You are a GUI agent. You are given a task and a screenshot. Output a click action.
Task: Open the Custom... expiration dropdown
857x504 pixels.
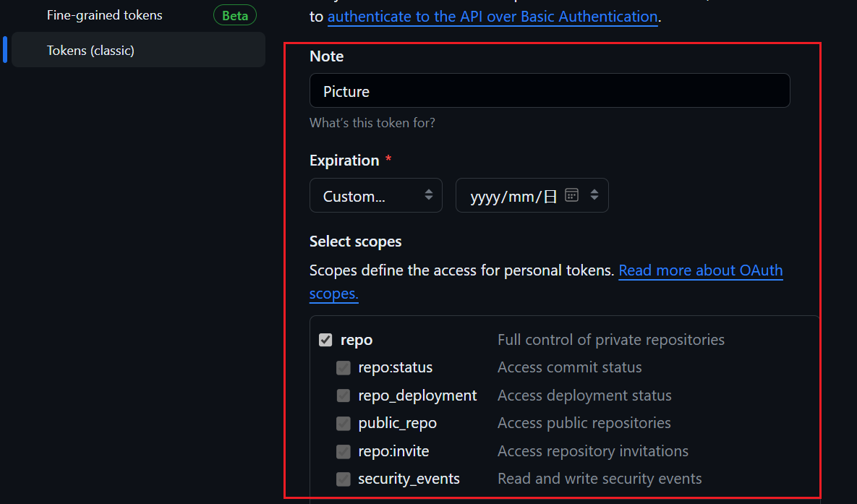375,195
